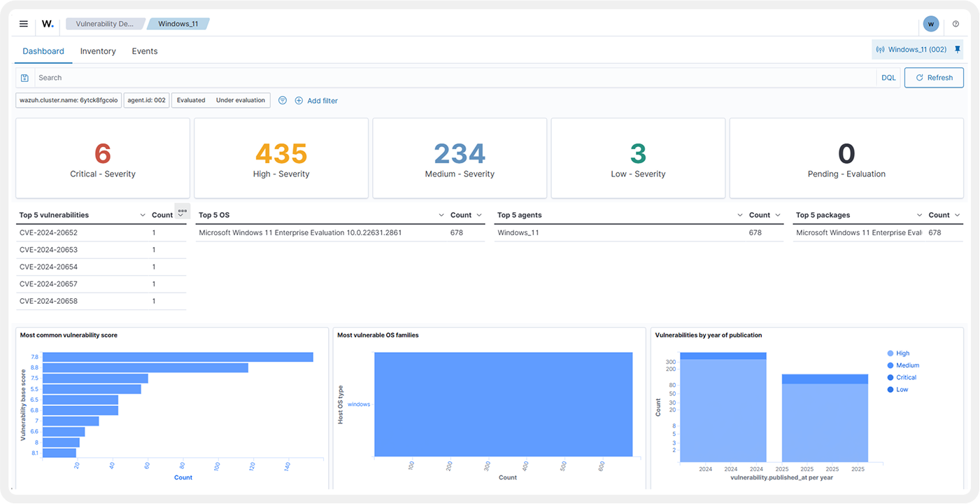Click the Low legend entry

point(897,389)
